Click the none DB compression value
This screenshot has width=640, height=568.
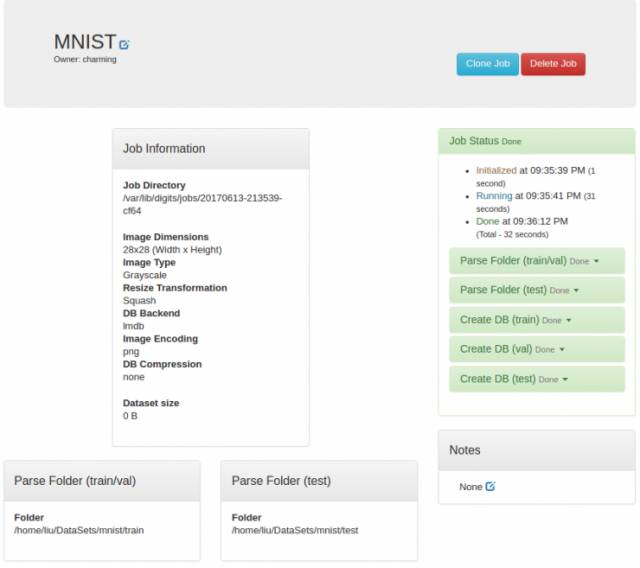pos(133,377)
